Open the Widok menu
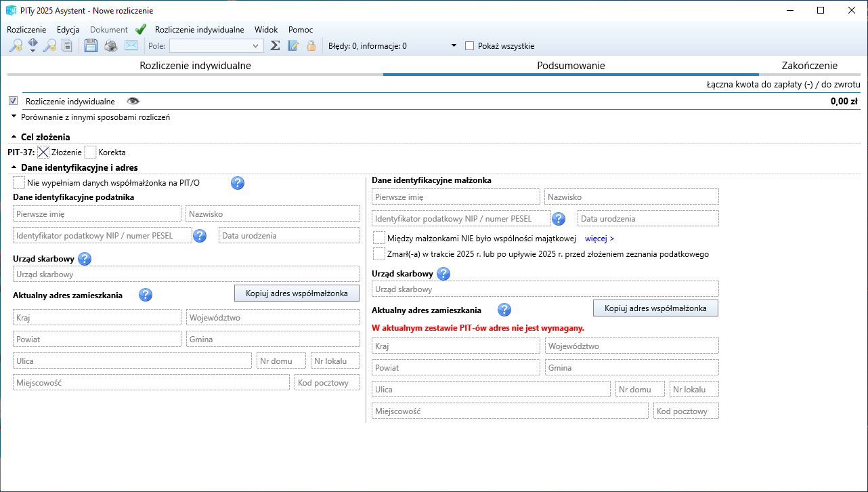Screen dimensions: 868x492 [266, 29]
